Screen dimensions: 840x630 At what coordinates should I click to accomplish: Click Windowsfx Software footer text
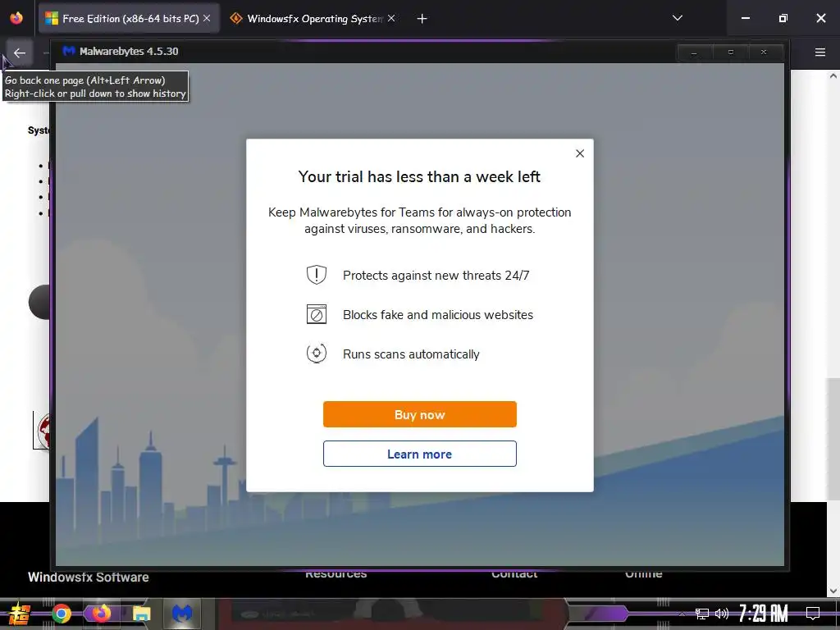pos(89,577)
